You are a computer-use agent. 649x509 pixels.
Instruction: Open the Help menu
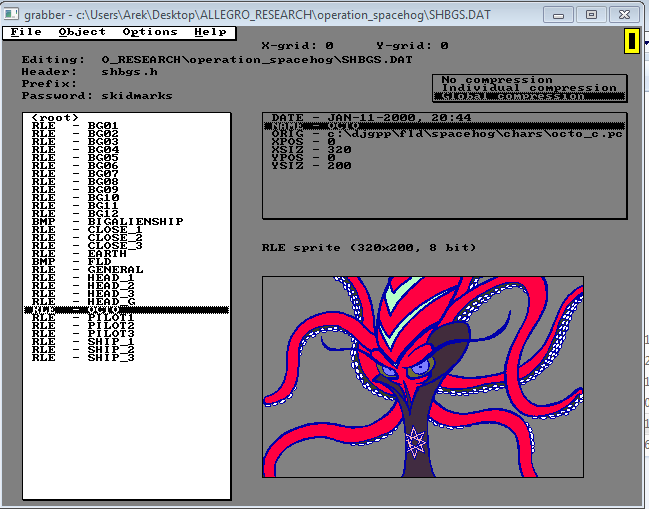tap(210, 32)
